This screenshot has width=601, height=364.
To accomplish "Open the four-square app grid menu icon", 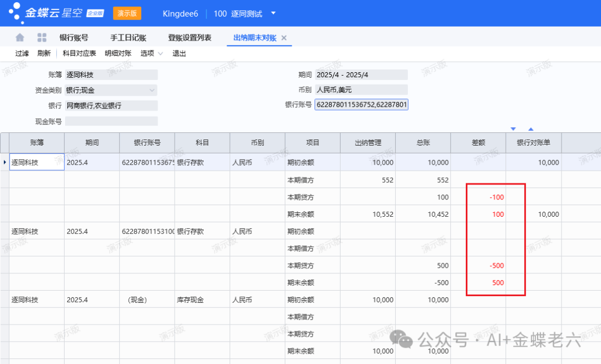I will 42,38.
